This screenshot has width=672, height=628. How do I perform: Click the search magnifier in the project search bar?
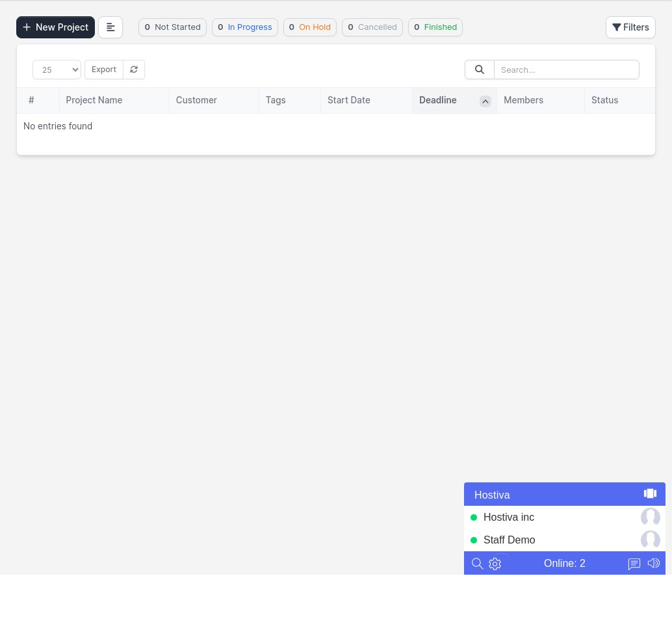480,70
